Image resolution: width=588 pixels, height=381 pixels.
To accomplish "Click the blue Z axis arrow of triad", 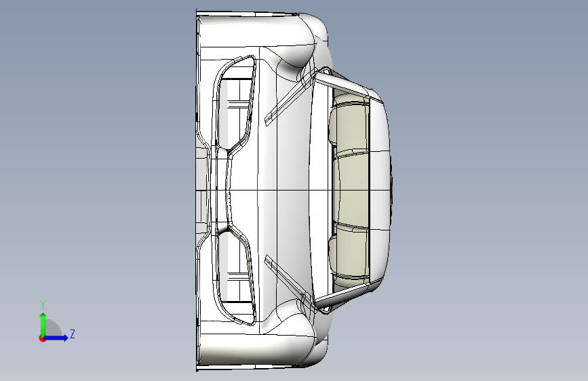I will [56, 338].
